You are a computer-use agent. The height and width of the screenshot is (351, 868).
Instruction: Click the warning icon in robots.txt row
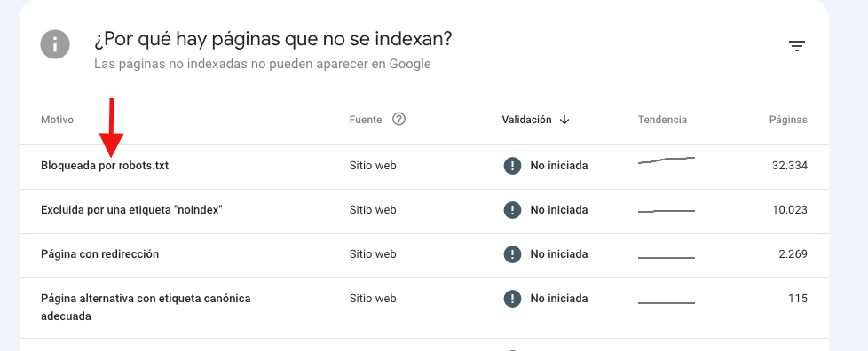pos(513,165)
